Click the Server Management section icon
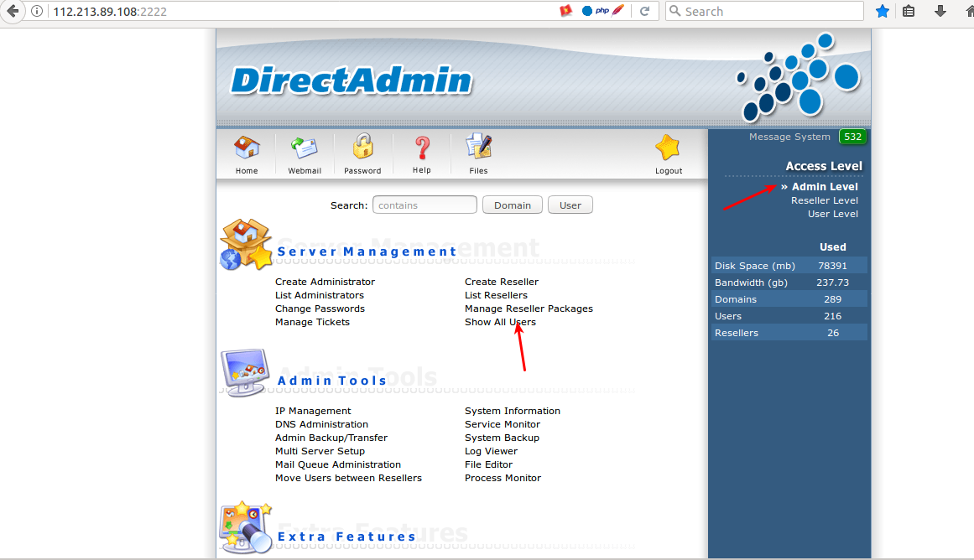The image size is (974, 560). [x=246, y=245]
